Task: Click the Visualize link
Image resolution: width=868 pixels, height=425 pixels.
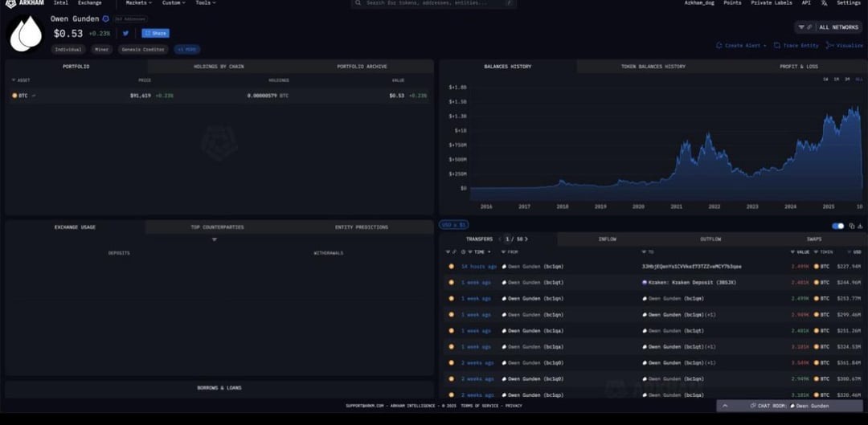Action: pyautogui.click(x=844, y=45)
